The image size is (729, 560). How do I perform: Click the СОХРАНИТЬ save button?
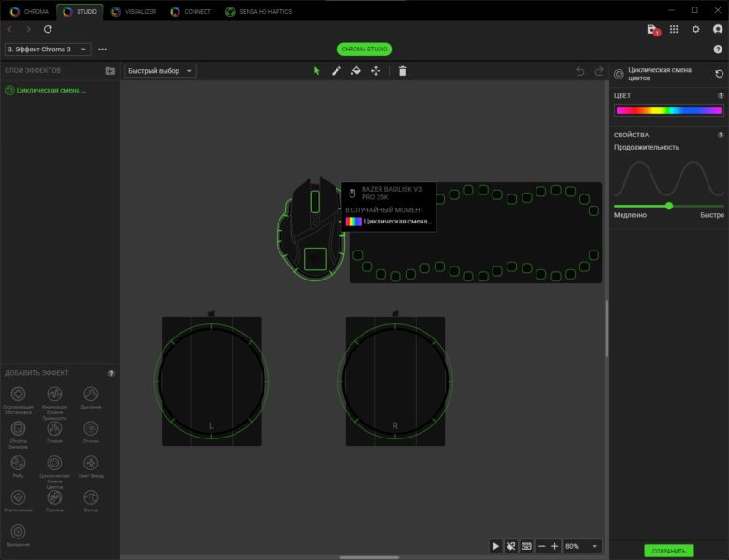[x=668, y=551]
